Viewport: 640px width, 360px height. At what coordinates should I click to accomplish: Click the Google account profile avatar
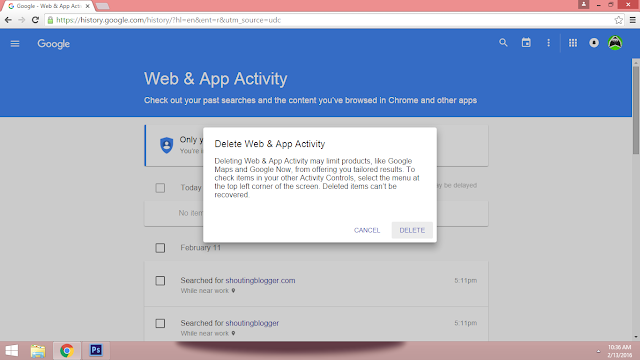pos(615,43)
